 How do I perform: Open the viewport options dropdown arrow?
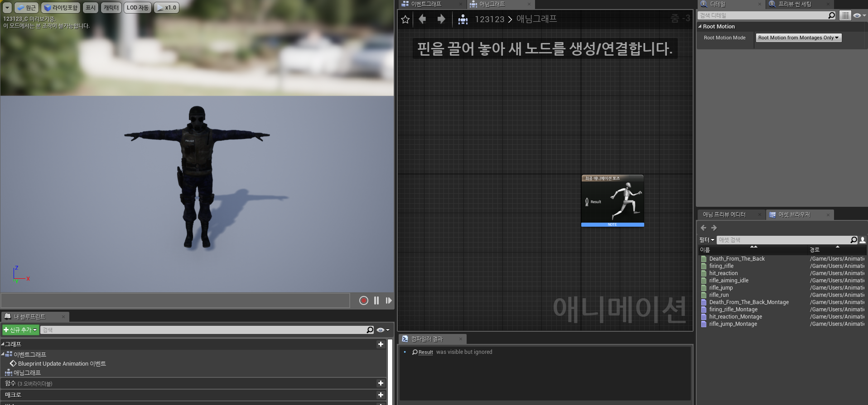click(7, 8)
